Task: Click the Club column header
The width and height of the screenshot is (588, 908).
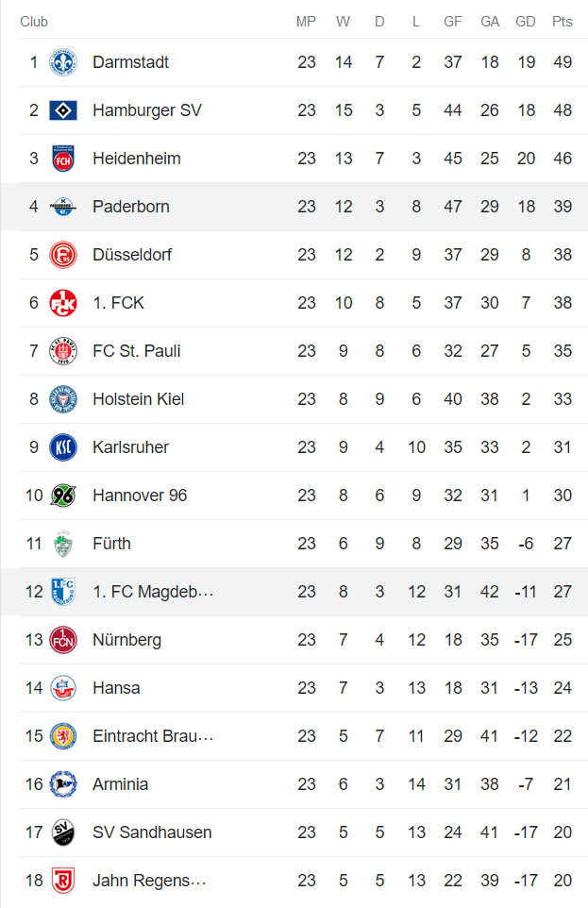Action: [x=34, y=22]
